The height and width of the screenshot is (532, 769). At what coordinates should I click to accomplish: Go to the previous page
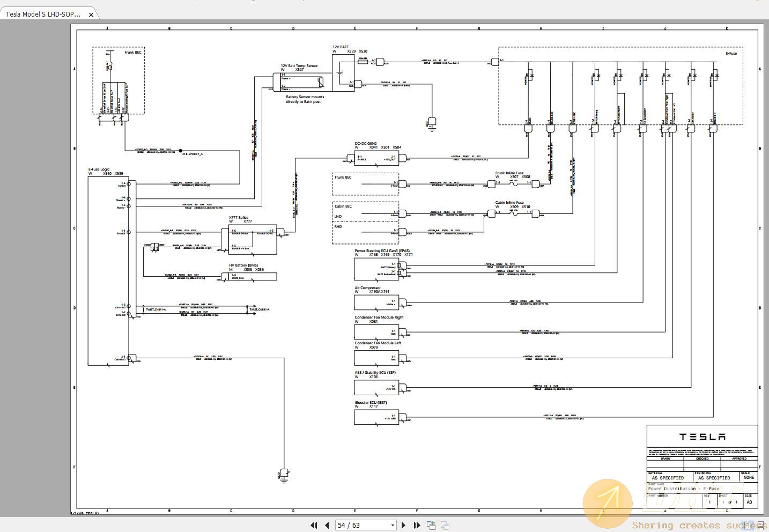pos(327,526)
